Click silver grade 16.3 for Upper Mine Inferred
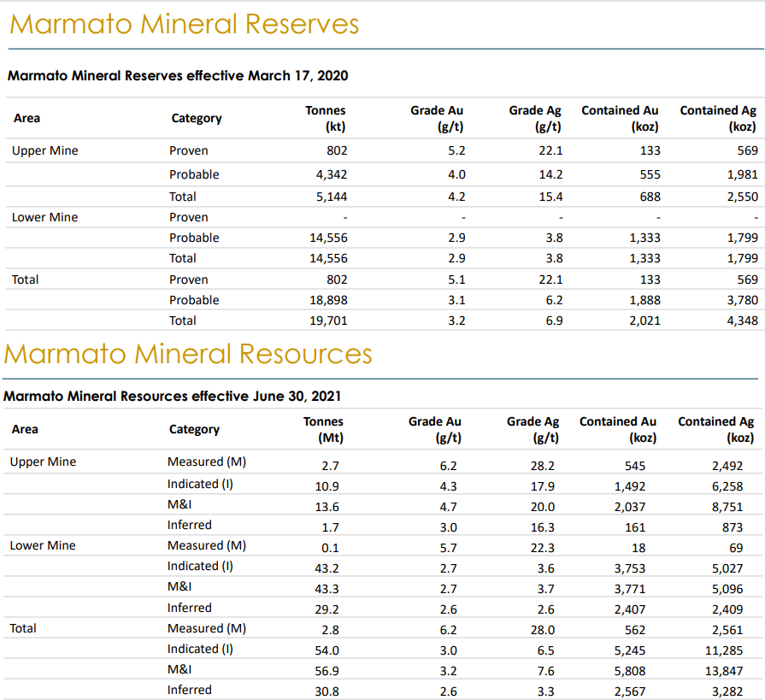 (x=543, y=528)
